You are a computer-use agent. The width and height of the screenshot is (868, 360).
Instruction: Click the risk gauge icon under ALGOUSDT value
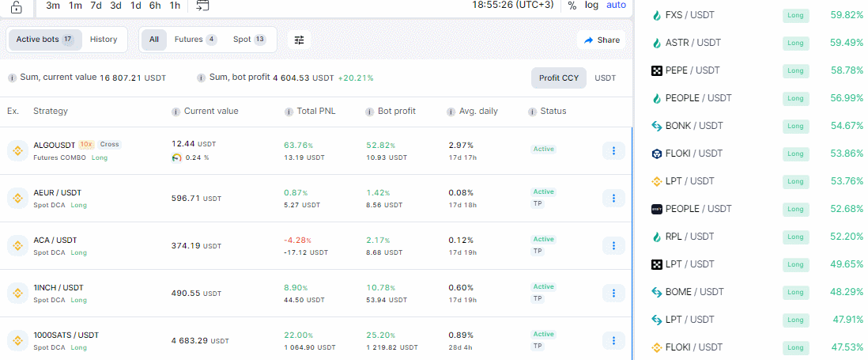(176, 157)
